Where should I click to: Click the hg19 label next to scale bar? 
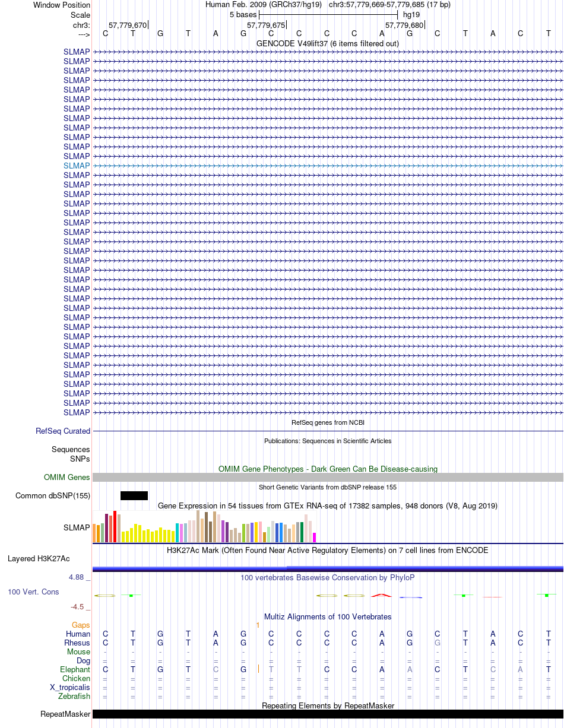(x=411, y=14)
